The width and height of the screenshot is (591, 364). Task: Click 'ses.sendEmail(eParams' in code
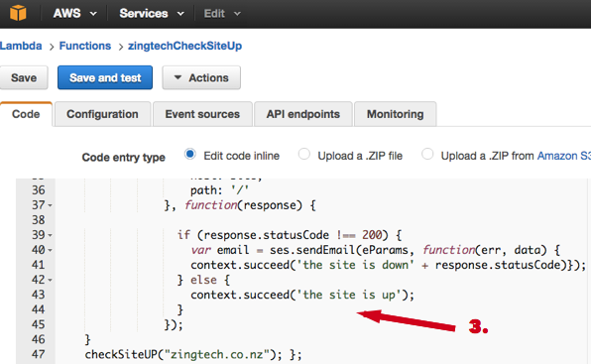click(x=339, y=250)
